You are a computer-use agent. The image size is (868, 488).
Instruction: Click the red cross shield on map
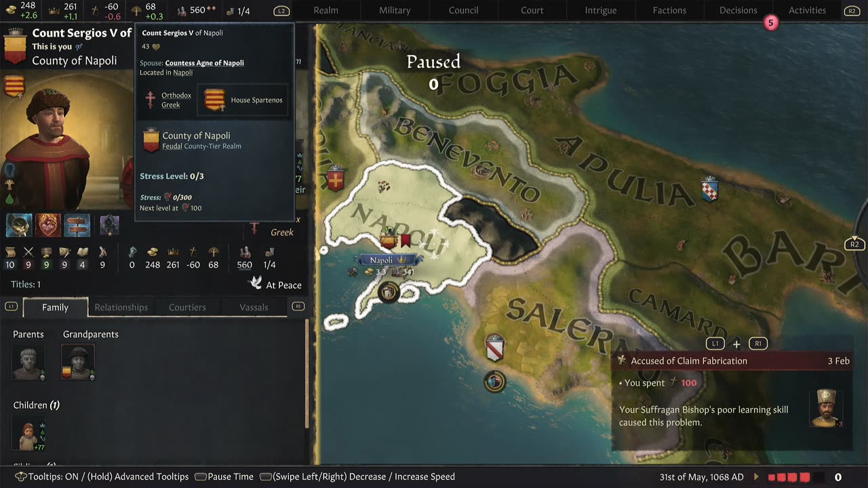click(336, 180)
